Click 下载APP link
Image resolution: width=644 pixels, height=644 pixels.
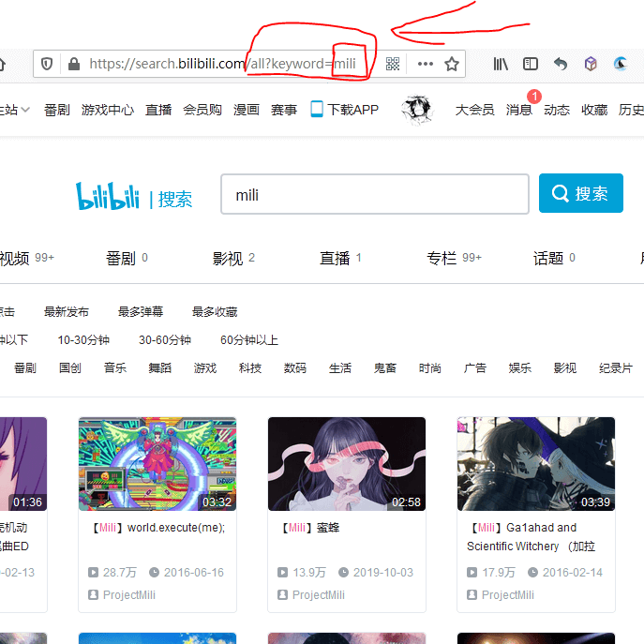tap(352, 110)
